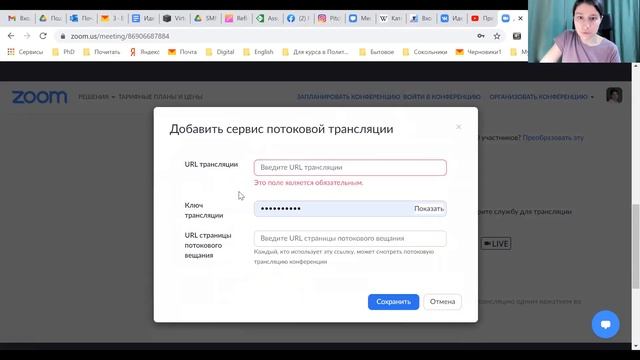The width and height of the screenshot is (640, 360).
Task: Go back to the previous page
Action: [x=11, y=36]
